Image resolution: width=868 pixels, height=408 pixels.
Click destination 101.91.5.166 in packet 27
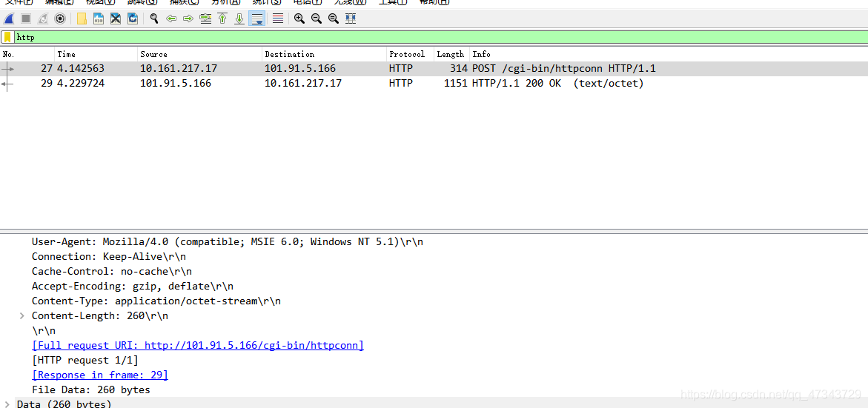(300, 69)
